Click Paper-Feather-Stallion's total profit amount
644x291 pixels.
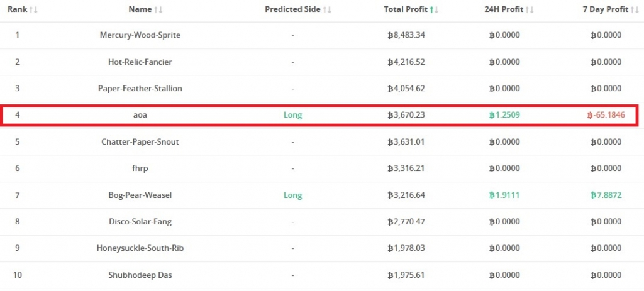point(406,89)
